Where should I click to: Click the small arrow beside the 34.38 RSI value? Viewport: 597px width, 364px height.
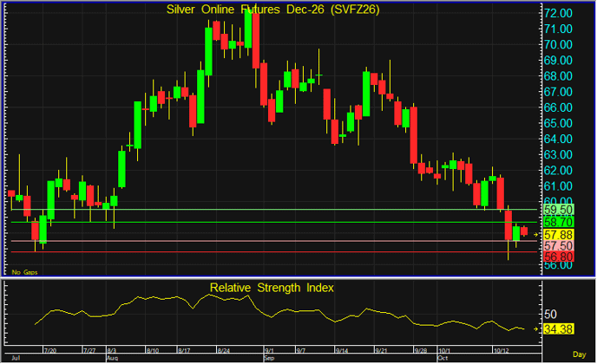click(x=536, y=329)
